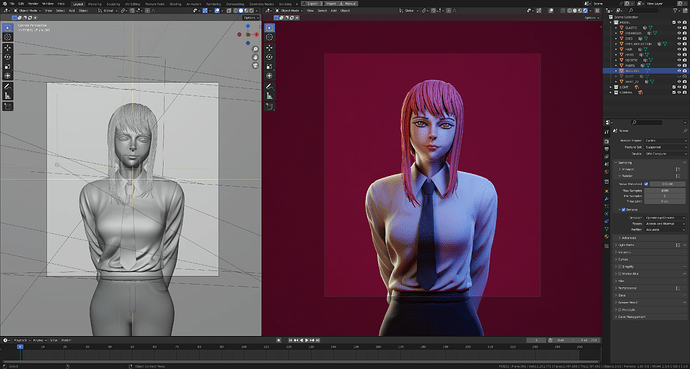690x369 pixels.
Task: Open the Output properties tab icon
Action: point(607,149)
